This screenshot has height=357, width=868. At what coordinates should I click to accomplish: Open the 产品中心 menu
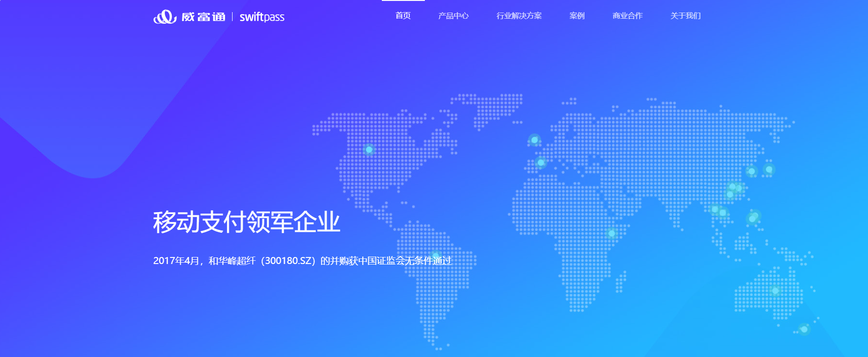click(x=453, y=16)
